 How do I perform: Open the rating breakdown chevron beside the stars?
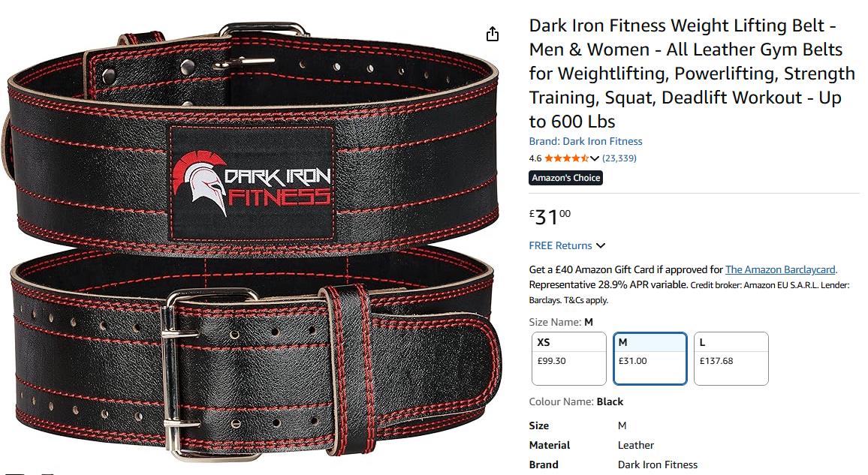tap(595, 158)
